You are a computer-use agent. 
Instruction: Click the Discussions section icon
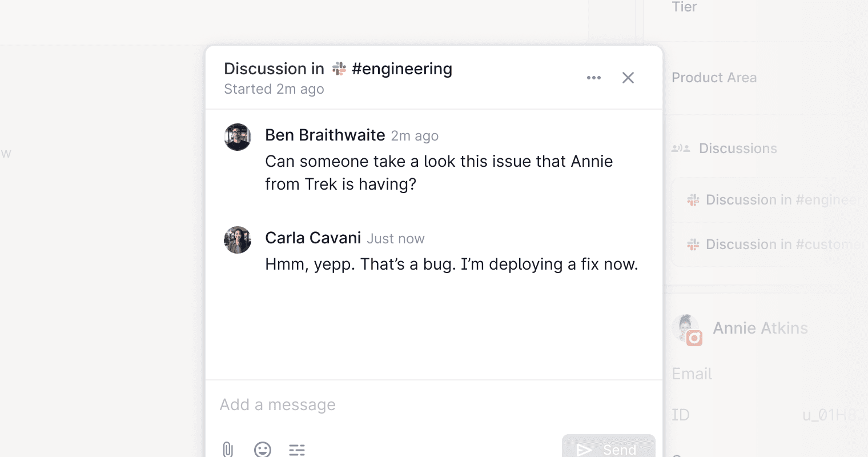(681, 148)
